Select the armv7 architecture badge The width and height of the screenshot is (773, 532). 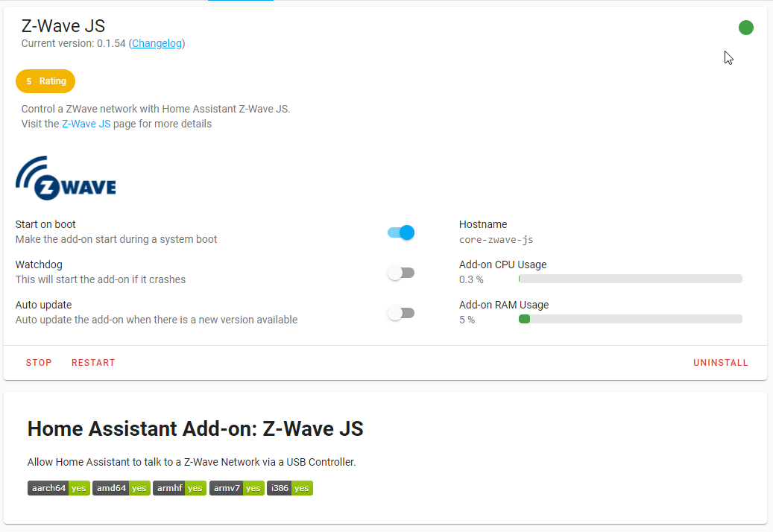click(236, 488)
